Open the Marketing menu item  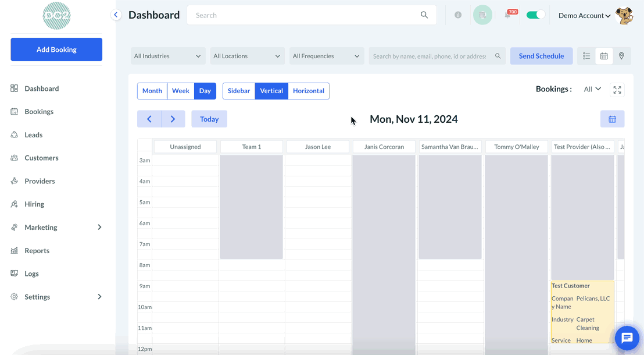click(41, 227)
